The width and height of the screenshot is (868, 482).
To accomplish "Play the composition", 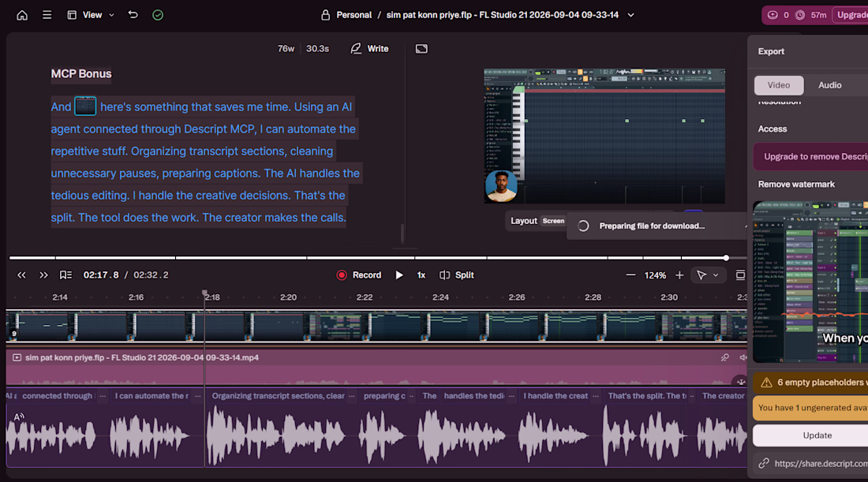I will (399, 275).
